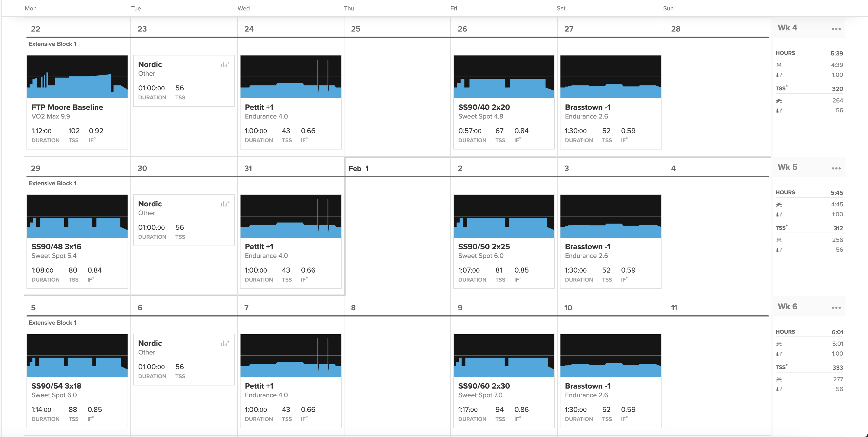
Task: Select the SS90/50 2x25 workout title
Action: 484,247
